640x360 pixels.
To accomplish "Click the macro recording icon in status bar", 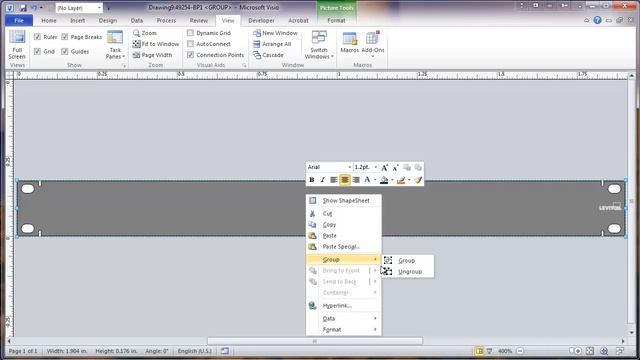I will tap(225, 351).
